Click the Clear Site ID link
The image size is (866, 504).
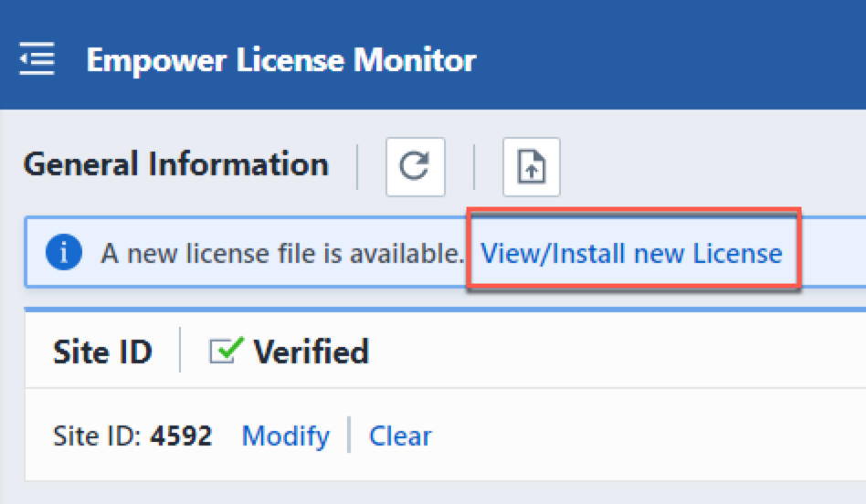pos(400,436)
